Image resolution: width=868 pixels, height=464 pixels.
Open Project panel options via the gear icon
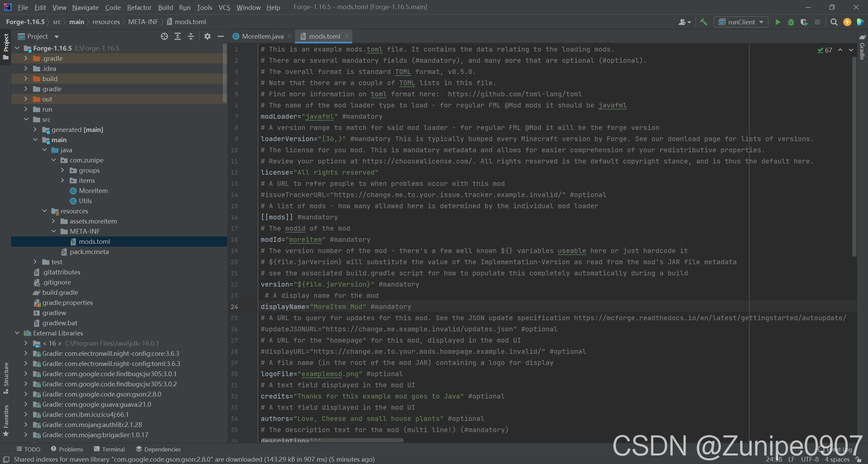(x=207, y=36)
